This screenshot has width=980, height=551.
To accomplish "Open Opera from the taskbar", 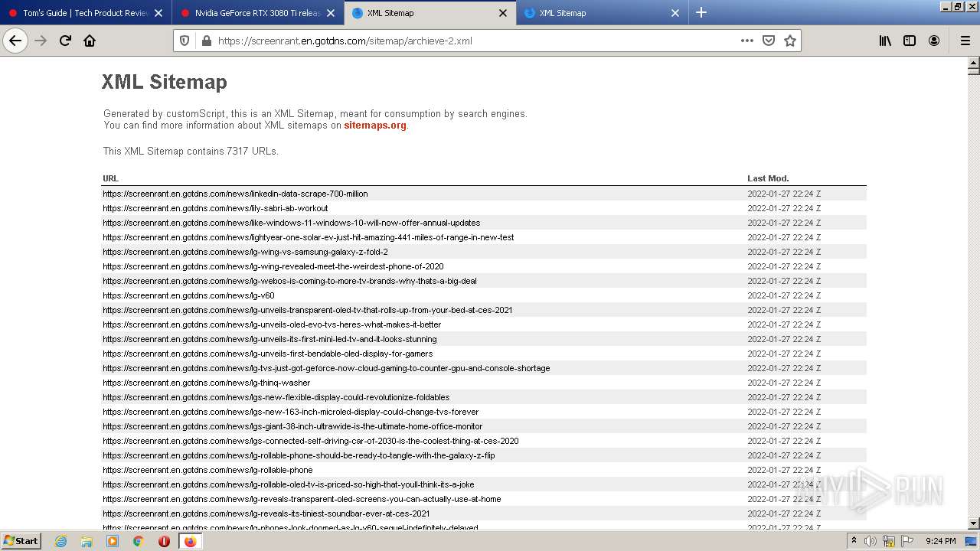I will 164,541.
